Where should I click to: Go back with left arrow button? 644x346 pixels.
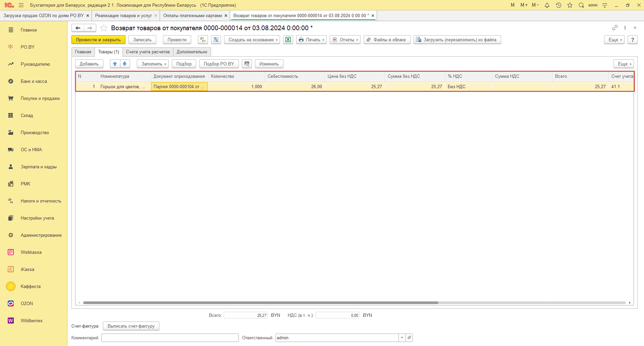pyautogui.click(x=78, y=28)
